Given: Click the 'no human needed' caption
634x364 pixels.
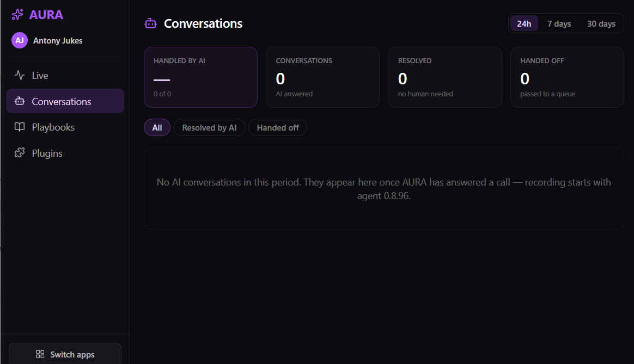Looking at the screenshot, I should (x=425, y=94).
